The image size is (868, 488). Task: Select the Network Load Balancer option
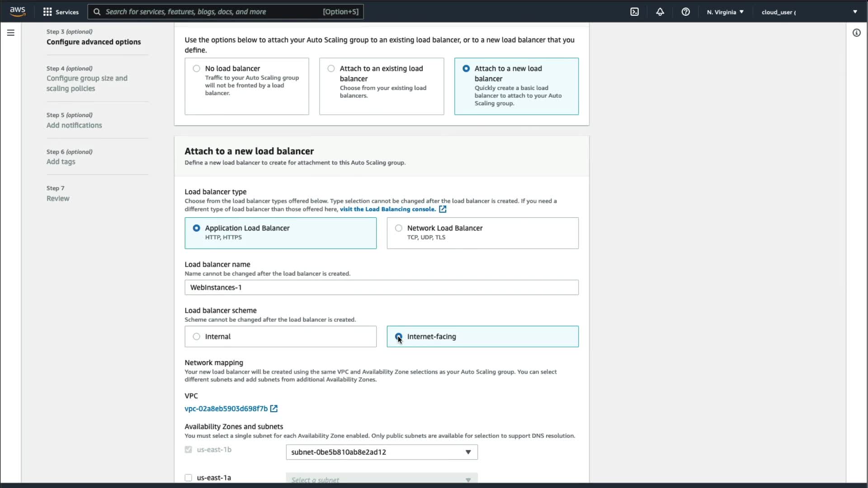coord(398,228)
